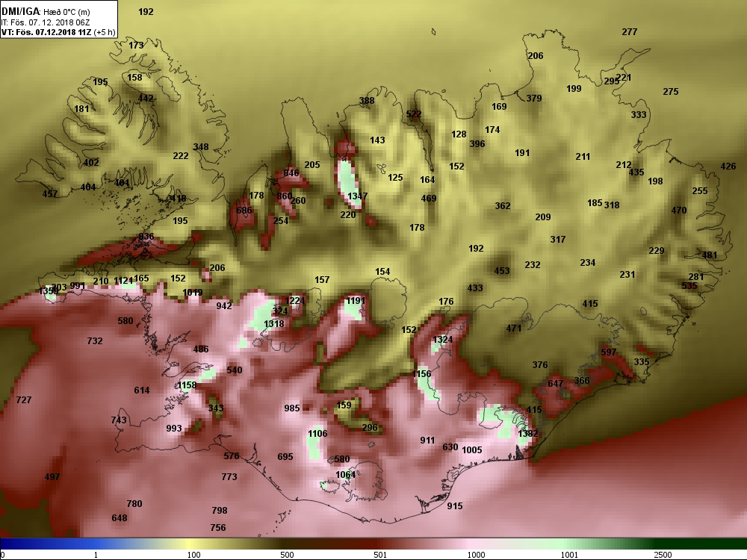Click the valid time line "VT: Fös. 07.12.2018 11Z (+5 h)"
This screenshot has width=747, height=560.
pyautogui.click(x=58, y=32)
